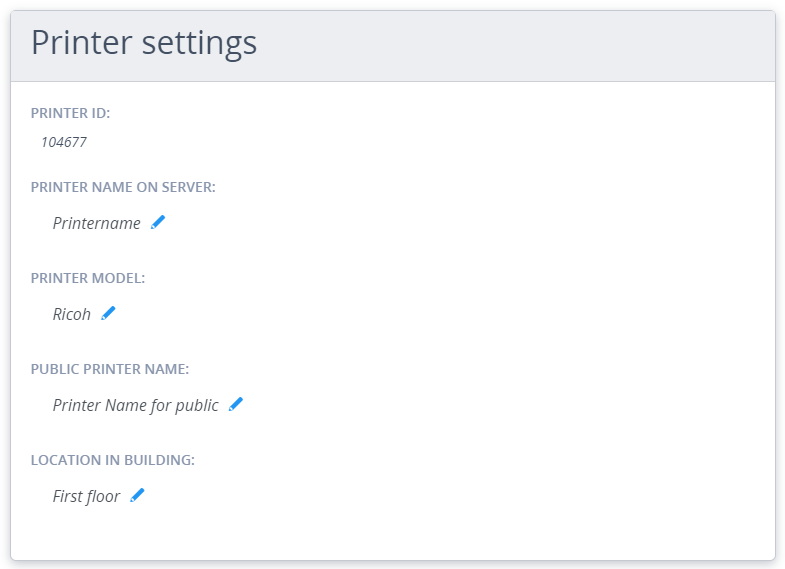Click the printer ID number 104677

[x=63, y=142]
